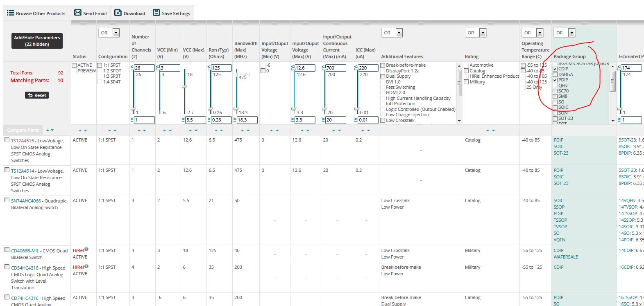This screenshot has height=306, width=644.
Task: Click the Save Settings floppy disk icon
Action: [156, 13]
